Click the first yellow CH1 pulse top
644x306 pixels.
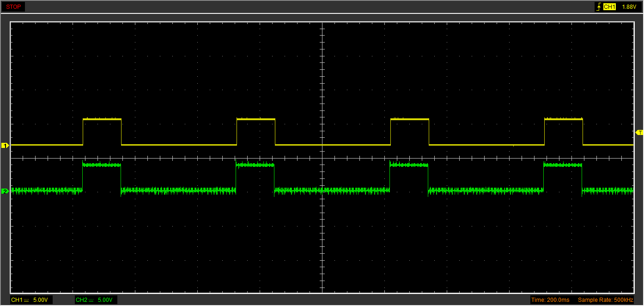point(102,119)
